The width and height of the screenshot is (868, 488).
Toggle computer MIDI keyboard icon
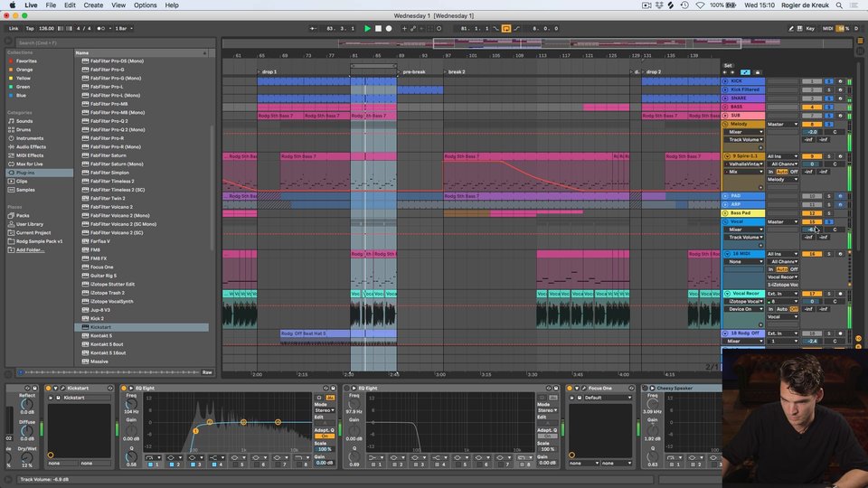point(799,28)
